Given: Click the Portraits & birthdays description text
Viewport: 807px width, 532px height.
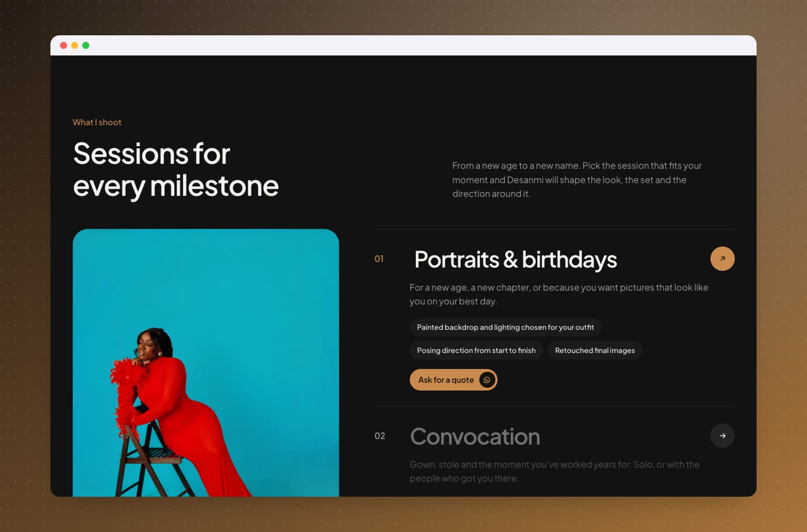Looking at the screenshot, I should [x=559, y=294].
